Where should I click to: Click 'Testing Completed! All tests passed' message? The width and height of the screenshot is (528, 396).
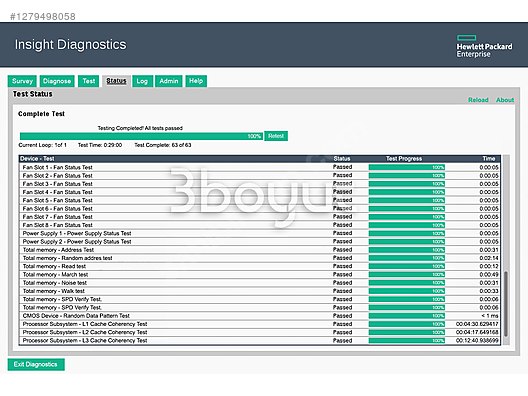[x=140, y=128]
